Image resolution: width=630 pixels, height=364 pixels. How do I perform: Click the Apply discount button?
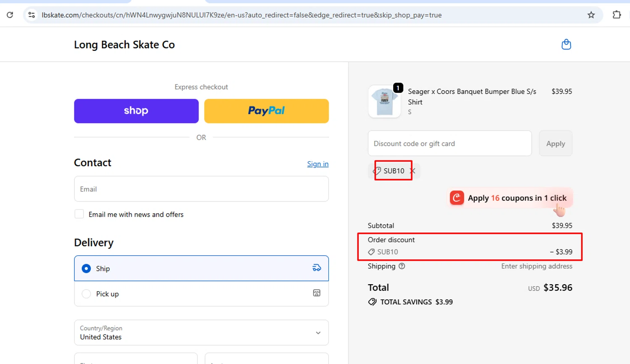555,144
